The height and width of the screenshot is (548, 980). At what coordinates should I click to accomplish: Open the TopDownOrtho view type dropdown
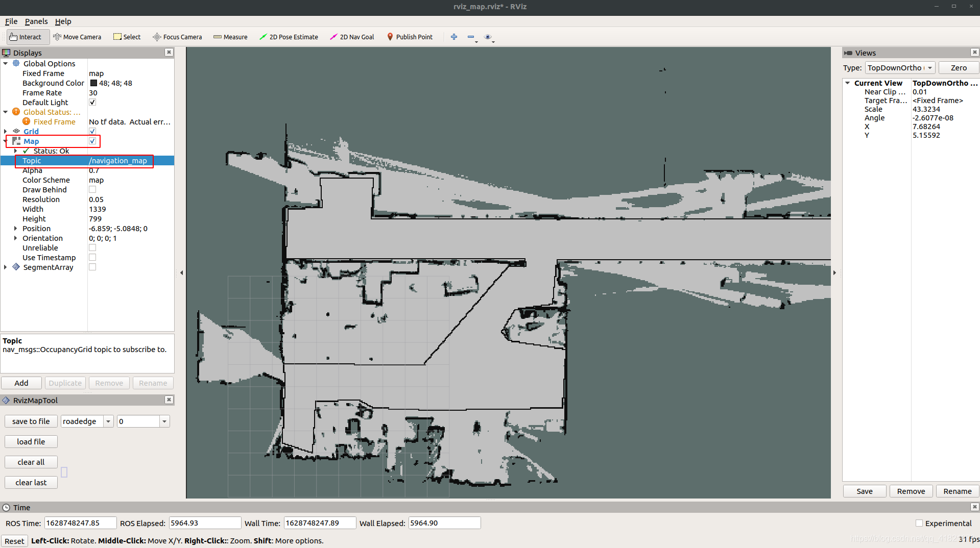(x=929, y=67)
